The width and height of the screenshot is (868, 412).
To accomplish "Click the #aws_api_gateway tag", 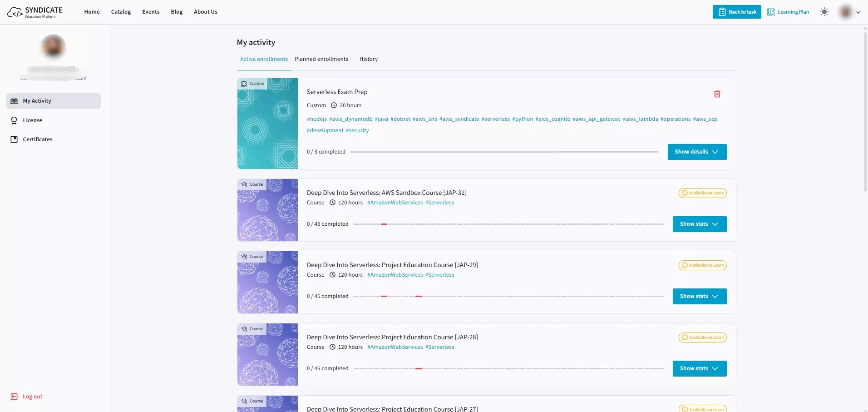I will (597, 119).
